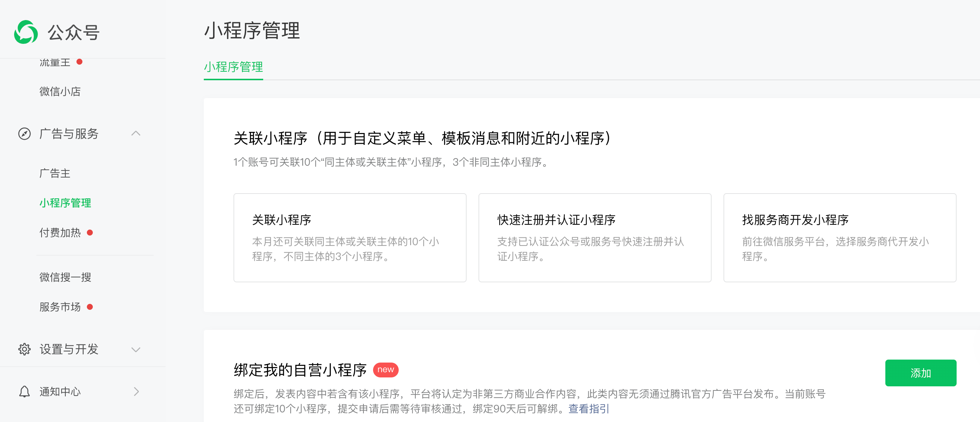980x422 pixels.
Task: Open 微信小店 in the sidebar
Action: [x=60, y=91]
